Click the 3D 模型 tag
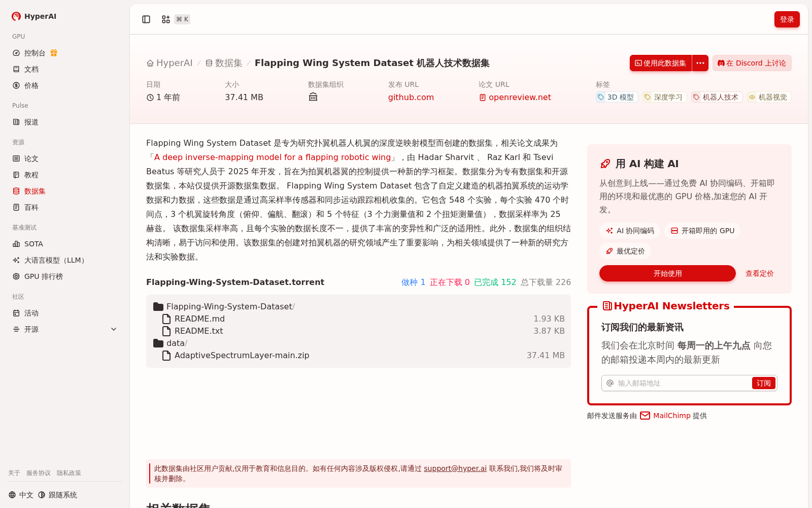 click(616, 97)
